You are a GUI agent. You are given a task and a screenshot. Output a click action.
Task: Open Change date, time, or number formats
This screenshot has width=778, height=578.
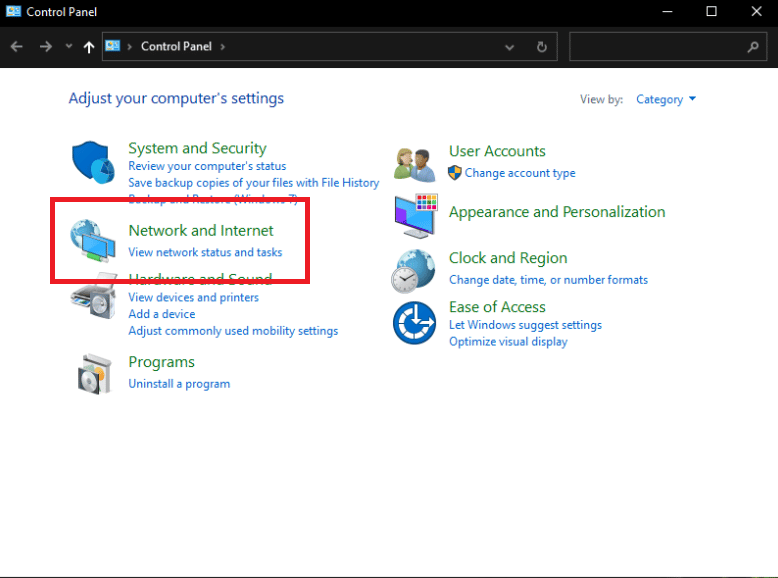click(548, 280)
